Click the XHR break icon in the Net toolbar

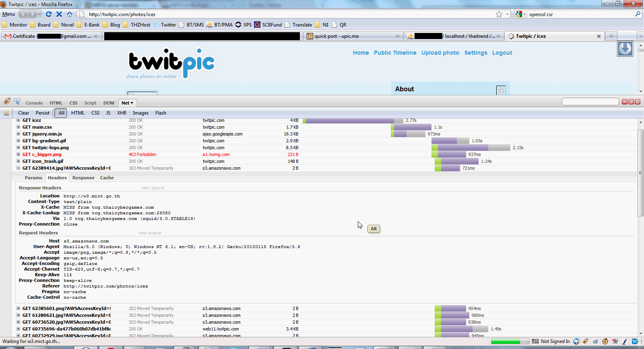pos(6,113)
